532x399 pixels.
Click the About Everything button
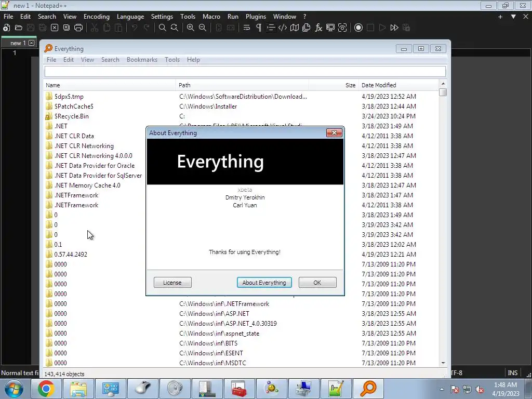click(264, 282)
